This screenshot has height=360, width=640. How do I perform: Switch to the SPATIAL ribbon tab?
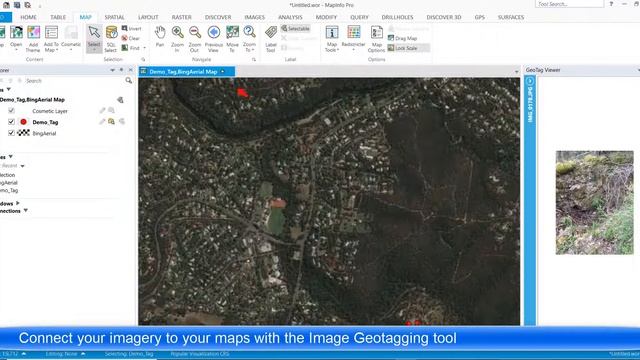[114, 17]
